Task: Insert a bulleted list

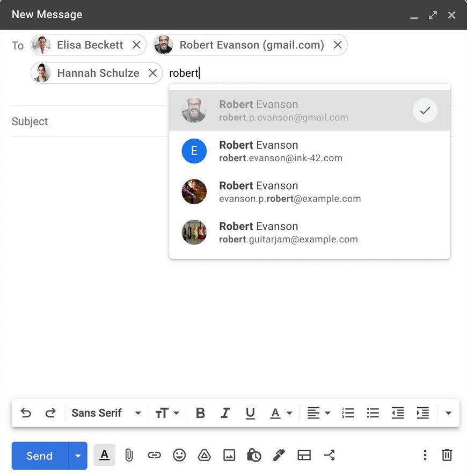Action: click(373, 413)
